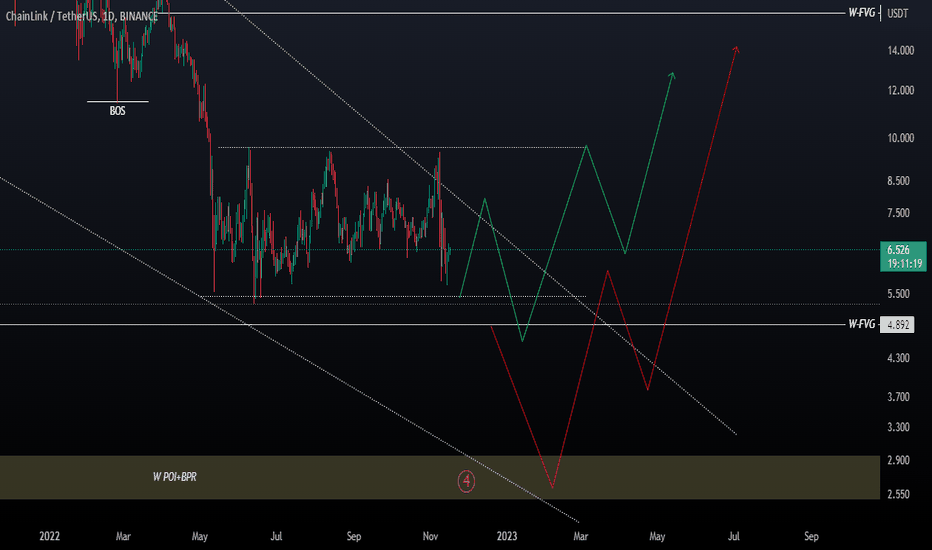
Task: Click the first Jul time axis label
Action: pos(276,536)
